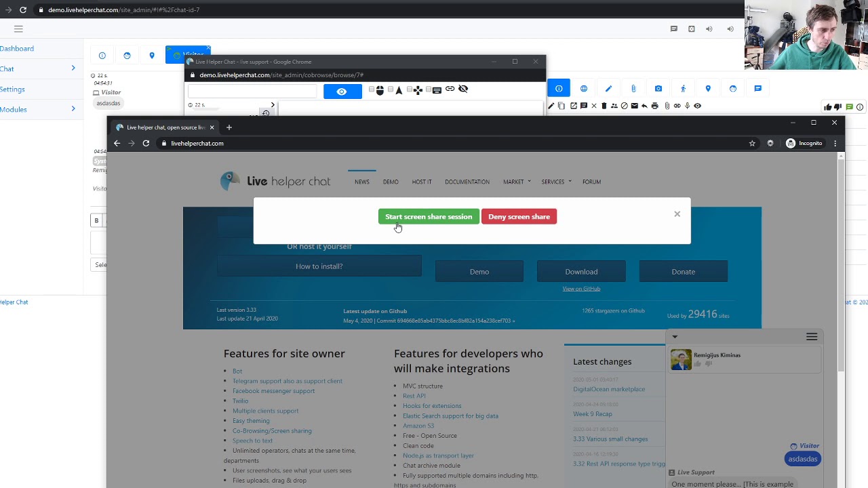868x488 pixels.
Task: Click the green chat status icon
Action: 848,107
